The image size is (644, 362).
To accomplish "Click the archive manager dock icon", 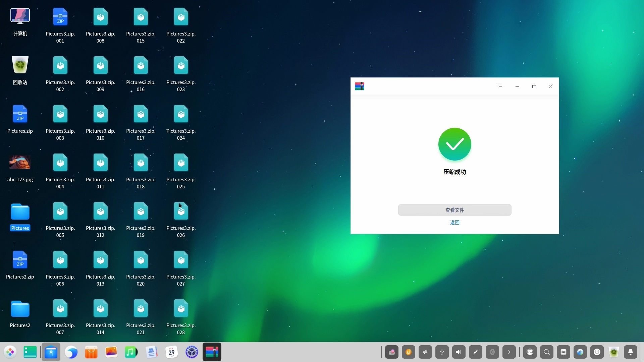I will 212,352.
